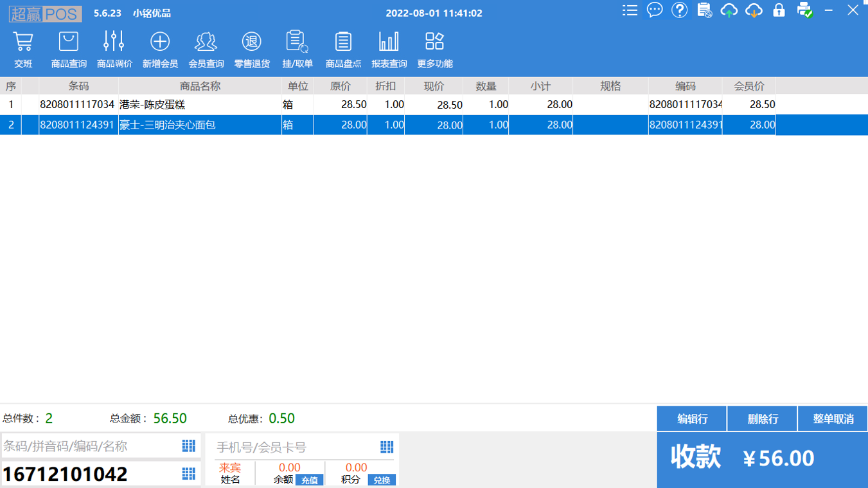The height and width of the screenshot is (488, 868).
Task: Show 更多功能 more functions
Action: tap(434, 50)
